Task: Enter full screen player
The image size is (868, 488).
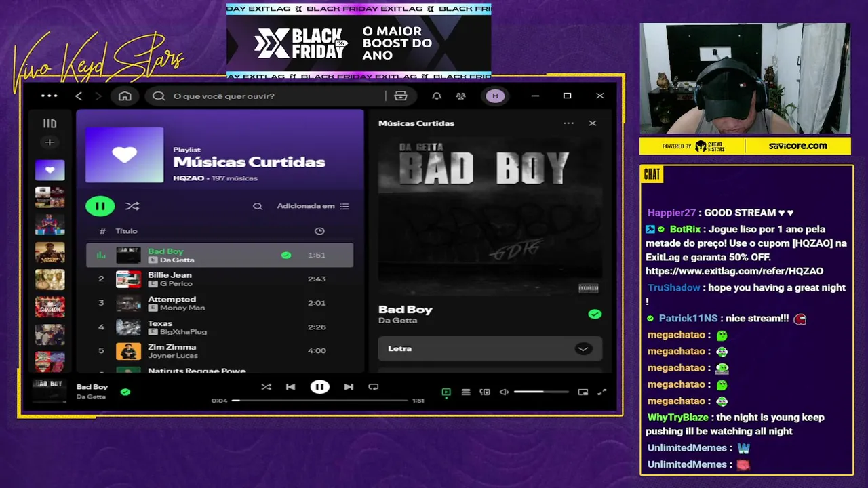Action: coord(601,392)
